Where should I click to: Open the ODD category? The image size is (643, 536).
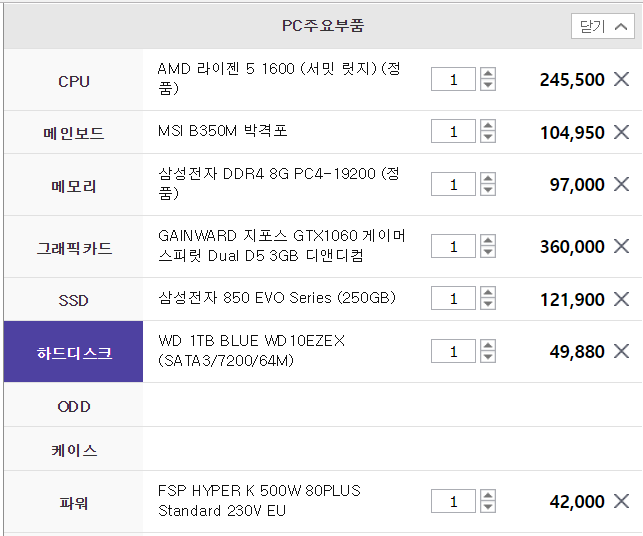pos(73,406)
